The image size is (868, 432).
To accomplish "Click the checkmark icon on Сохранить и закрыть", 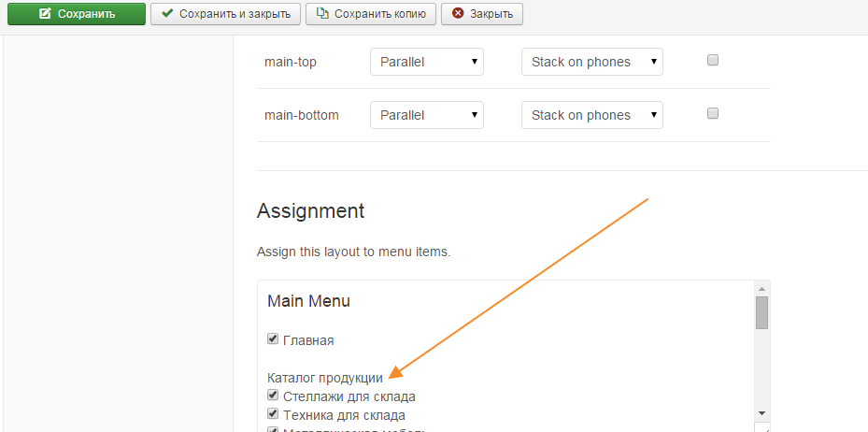I will point(167,14).
